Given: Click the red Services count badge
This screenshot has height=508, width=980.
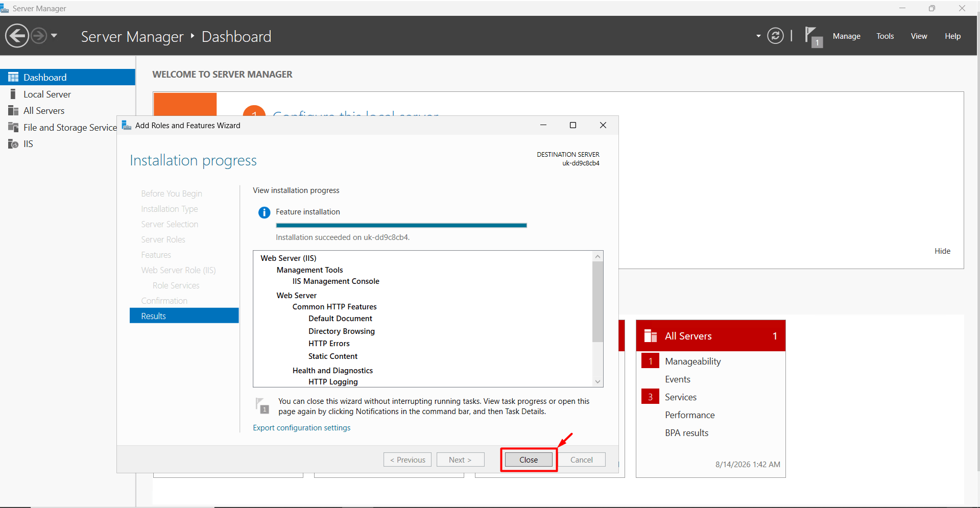Looking at the screenshot, I should pos(650,397).
